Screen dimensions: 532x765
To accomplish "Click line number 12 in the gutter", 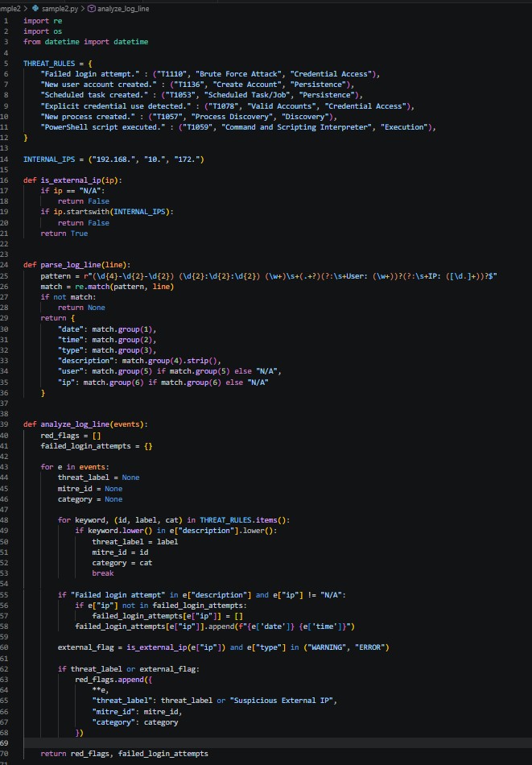I will tap(5, 138).
